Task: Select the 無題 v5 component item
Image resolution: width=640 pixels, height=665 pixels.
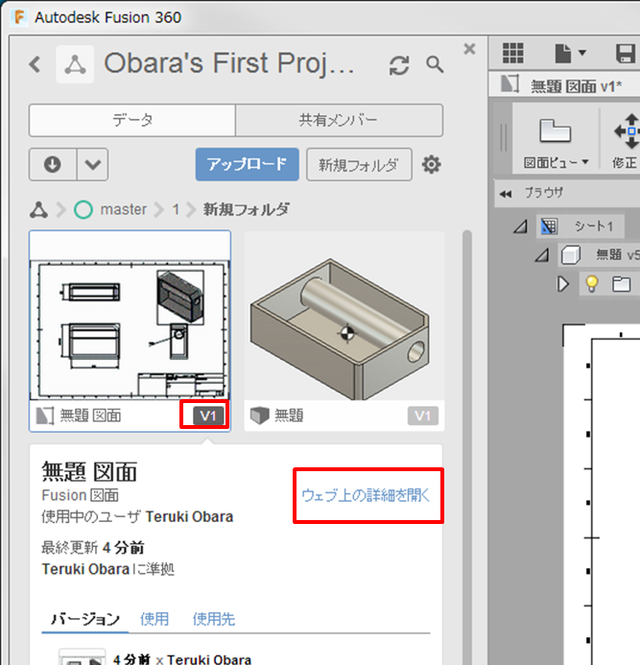Action: pos(600,255)
